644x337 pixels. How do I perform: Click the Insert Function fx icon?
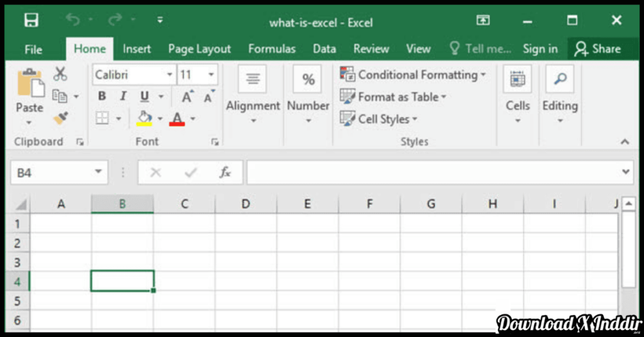coord(225,172)
